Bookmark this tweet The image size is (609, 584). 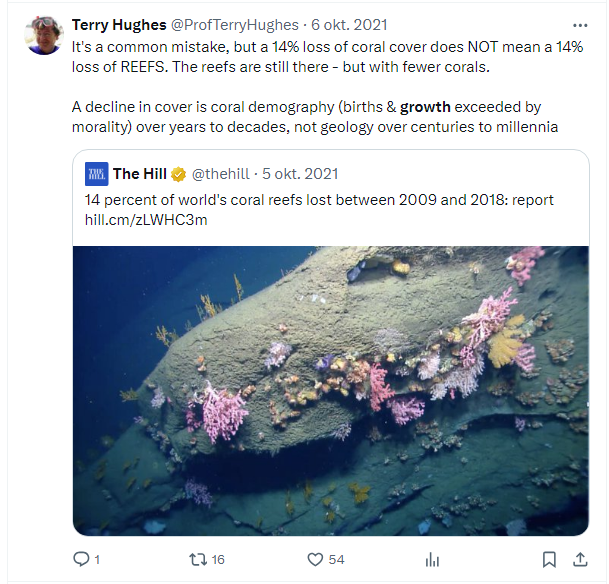tap(549, 559)
